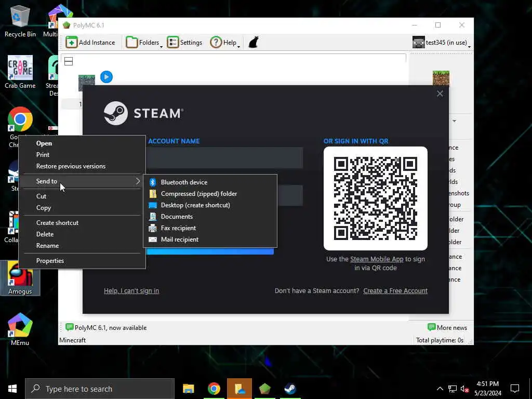Click the PolyMC 6.1, now available news
Screen dimensions: 532x399
pos(106,327)
